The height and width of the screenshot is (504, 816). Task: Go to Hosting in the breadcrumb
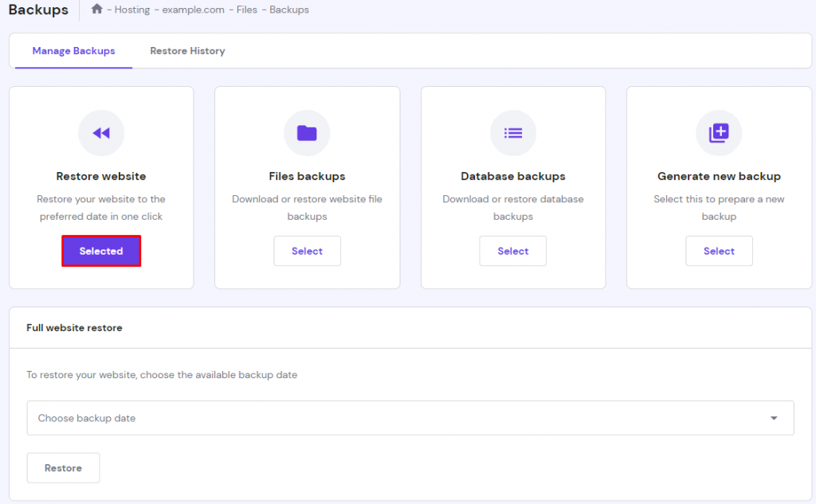133,10
